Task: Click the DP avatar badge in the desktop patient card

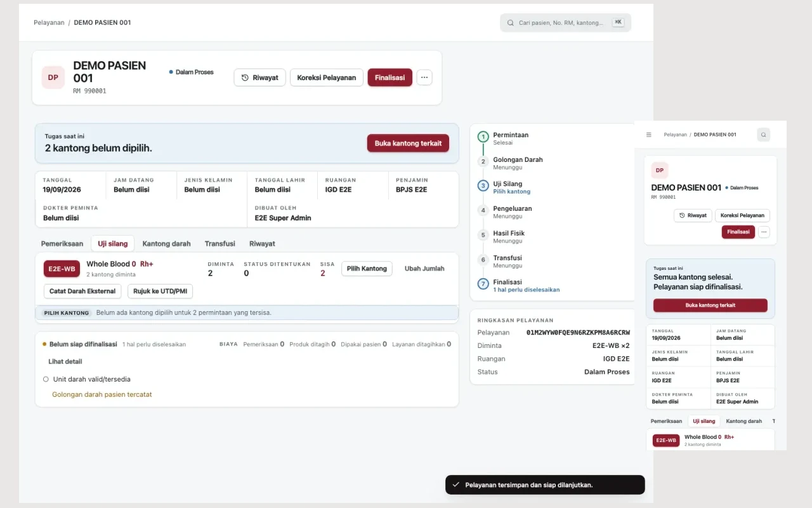Action: pos(53,77)
